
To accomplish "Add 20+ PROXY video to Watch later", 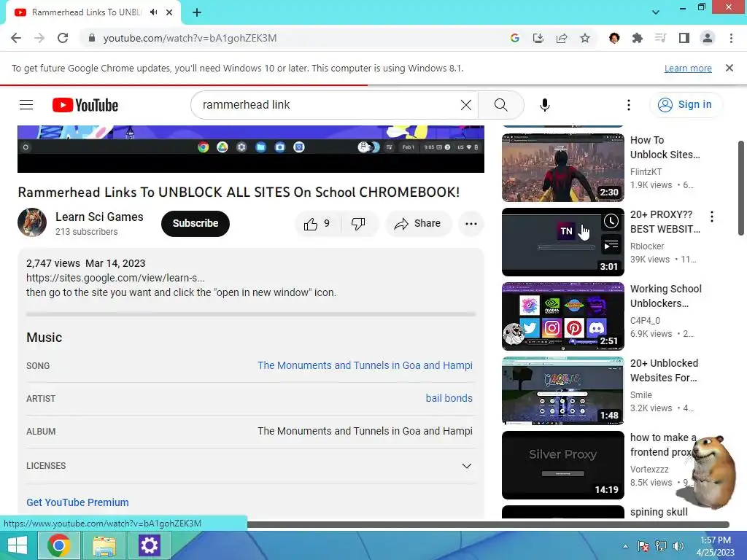I will [x=611, y=221].
